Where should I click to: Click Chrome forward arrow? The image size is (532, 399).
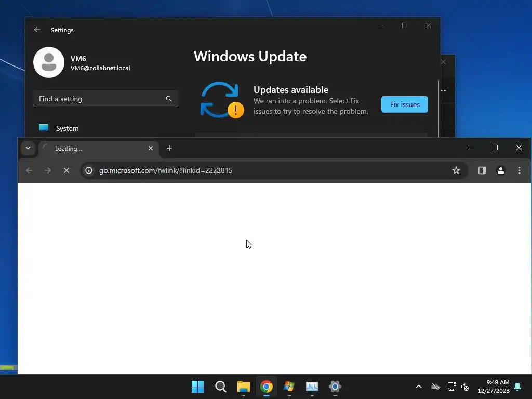(48, 170)
